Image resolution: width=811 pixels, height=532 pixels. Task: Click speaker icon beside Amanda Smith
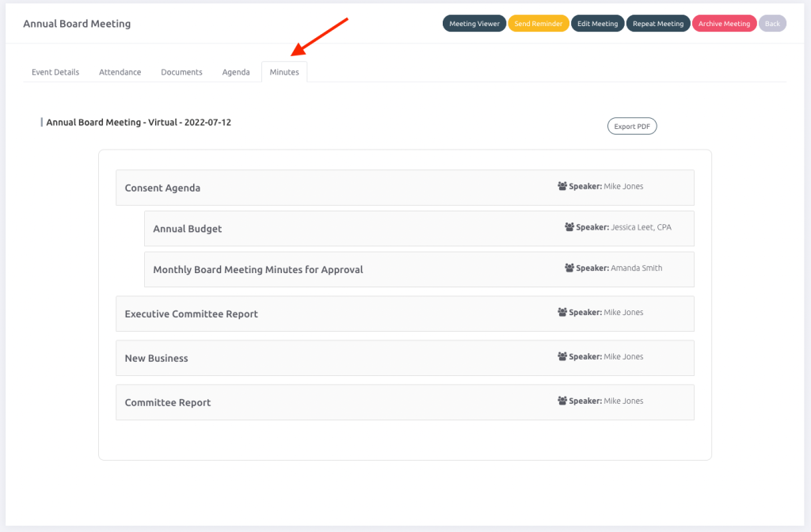[569, 268]
